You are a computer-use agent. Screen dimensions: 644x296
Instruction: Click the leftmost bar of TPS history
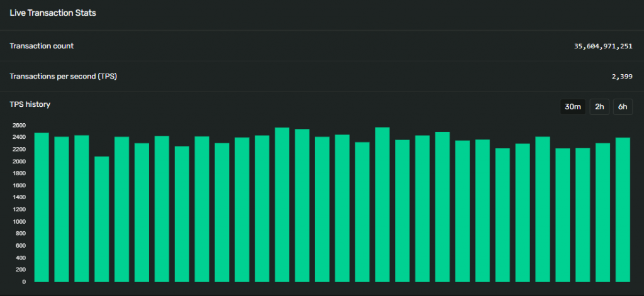[42, 207]
